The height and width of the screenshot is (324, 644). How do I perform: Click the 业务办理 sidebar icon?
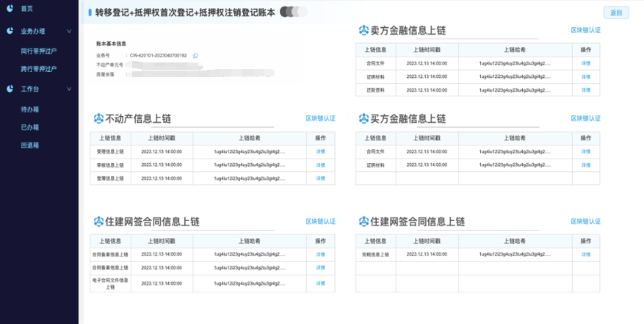10,32
